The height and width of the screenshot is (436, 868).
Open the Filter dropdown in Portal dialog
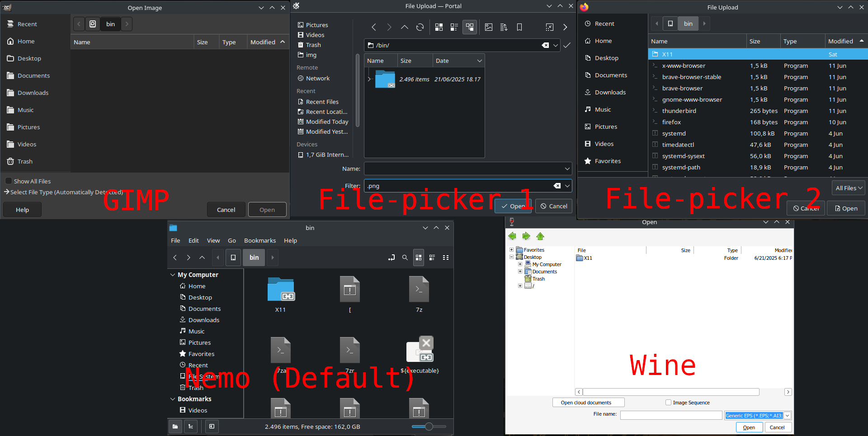tap(567, 186)
